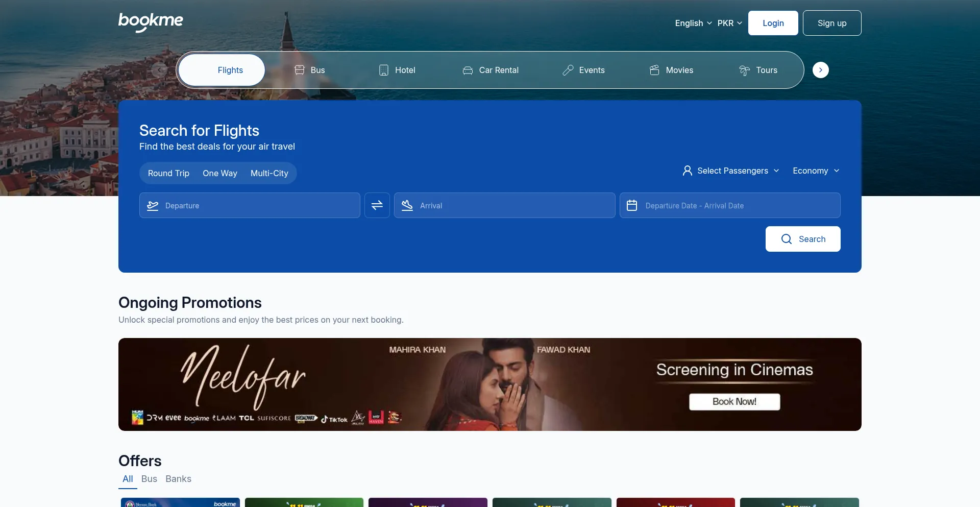Choose the One Way trip type
Viewport: 980px width, 507px height.
220,173
